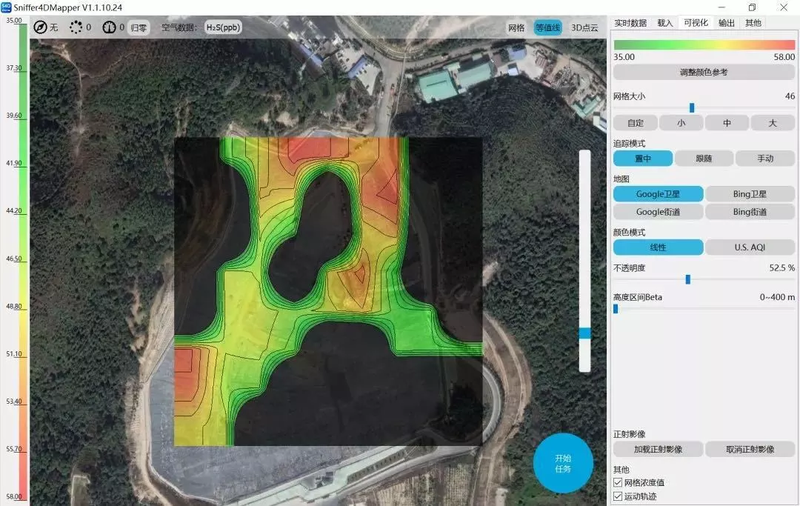
Task: Click the 归零 reset button
Action: 138,28
